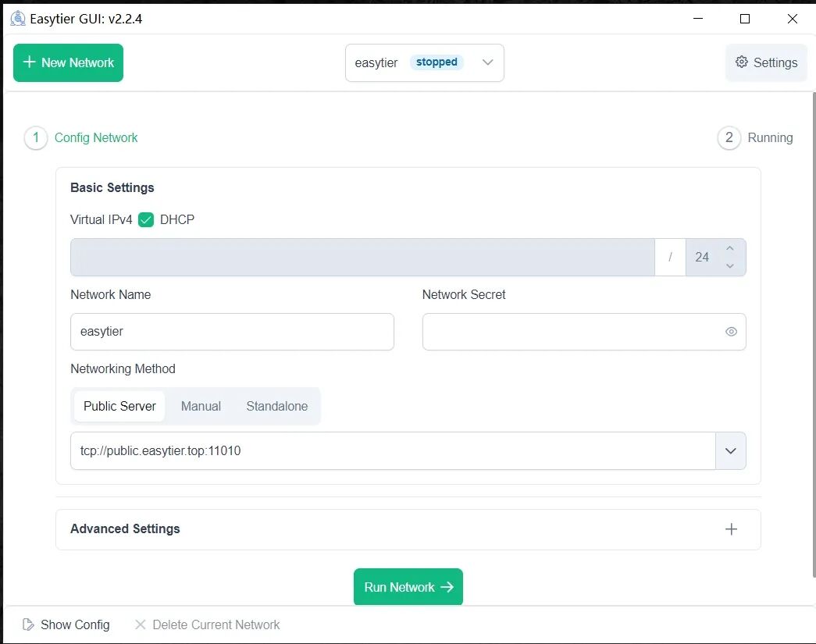This screenshot has height=644, width=816.
Task: Increase the subnet mask value 24
Action: click(730, 249)
